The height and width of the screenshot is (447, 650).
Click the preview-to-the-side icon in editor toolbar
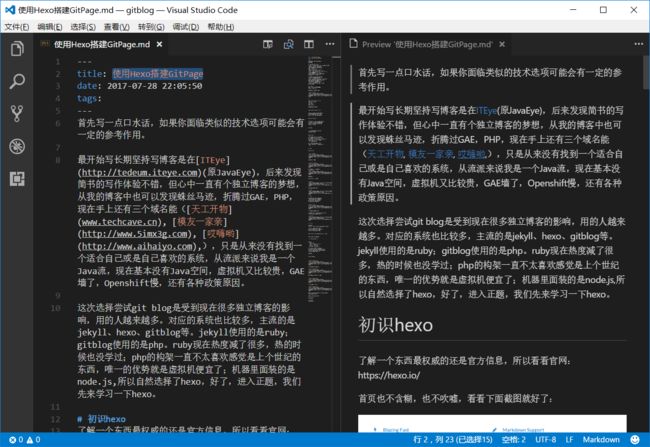(289, 44)
